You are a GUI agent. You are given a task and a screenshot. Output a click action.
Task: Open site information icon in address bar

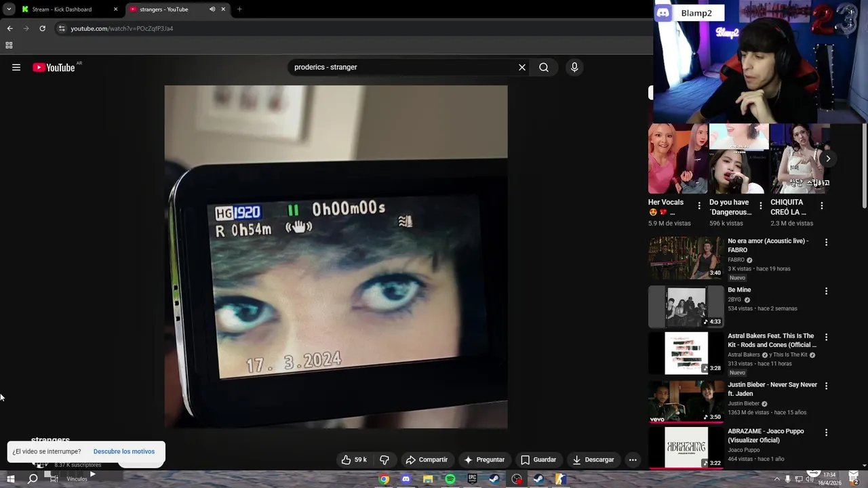point(62,28)
